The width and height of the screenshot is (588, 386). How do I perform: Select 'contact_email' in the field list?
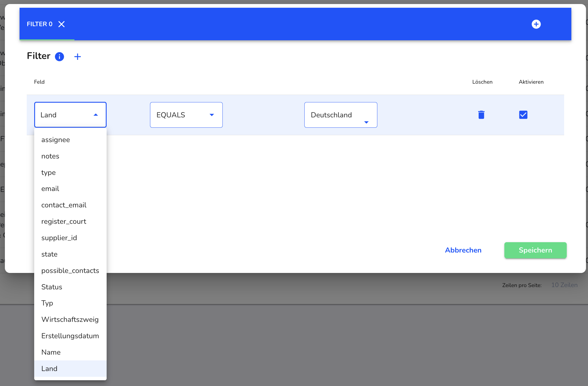tap(70, 205)
